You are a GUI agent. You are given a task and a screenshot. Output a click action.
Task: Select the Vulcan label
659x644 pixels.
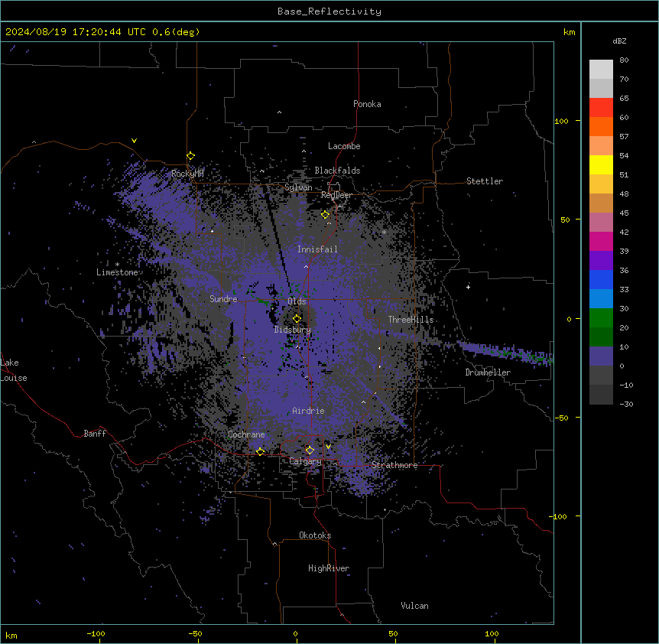point(415,606)
